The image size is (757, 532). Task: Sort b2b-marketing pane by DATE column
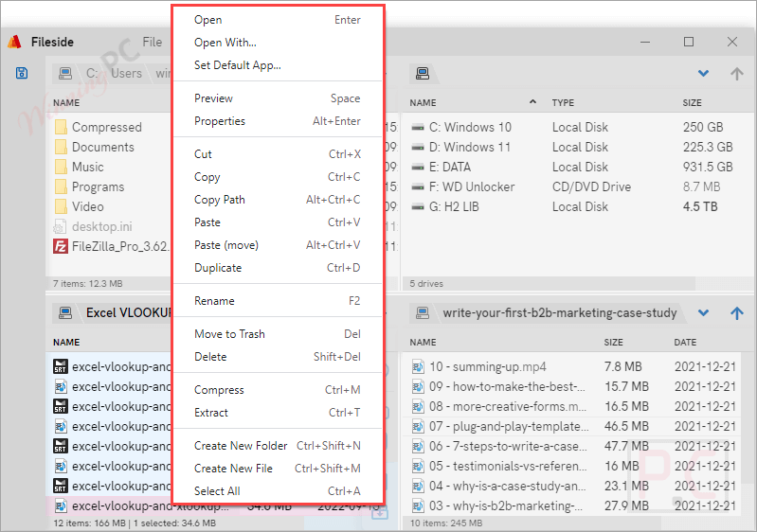[x=685, y=343]
